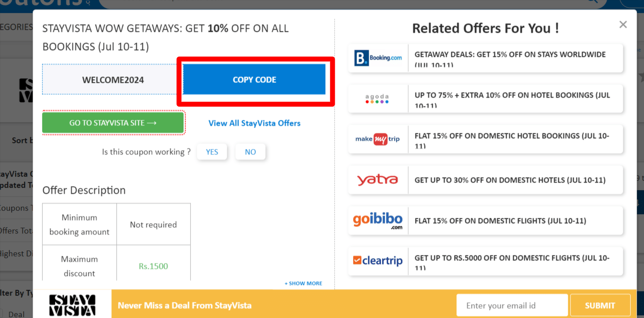This screenshot has height=318, width=644.
Task: Open Booking.com getaway deals offer text
Action: coord(510,55)
